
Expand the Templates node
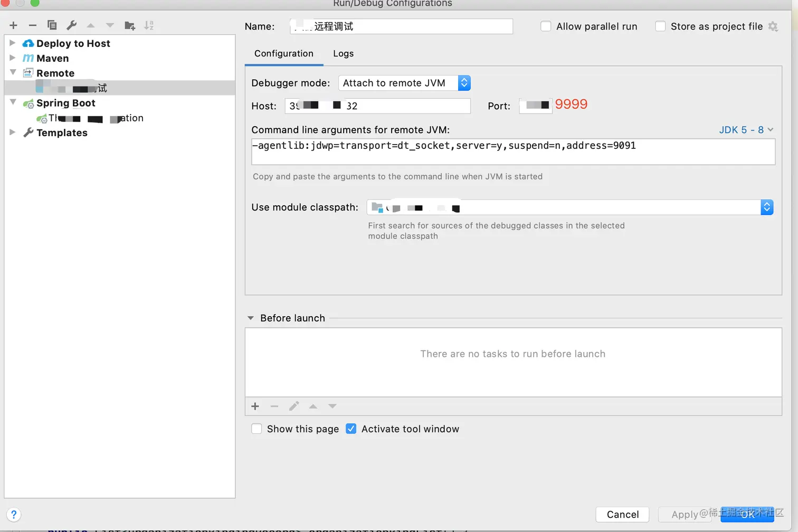(13, 132)
